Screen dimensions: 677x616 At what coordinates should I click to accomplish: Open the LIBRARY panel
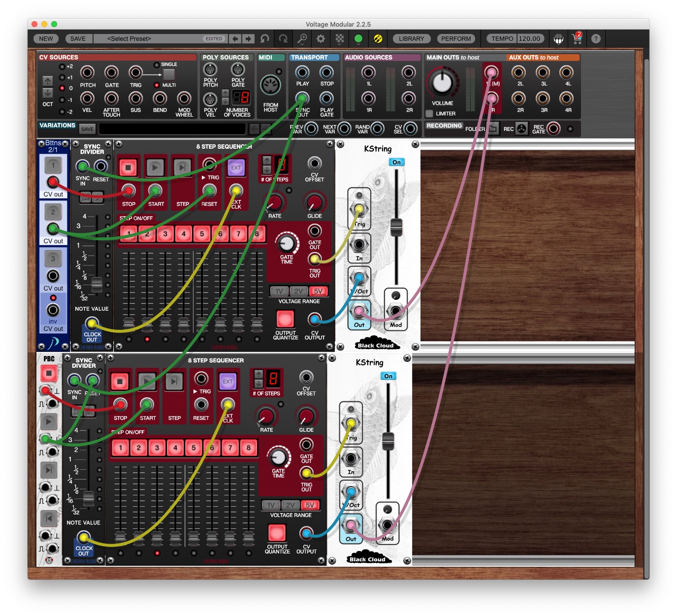[x=411, y=38]
